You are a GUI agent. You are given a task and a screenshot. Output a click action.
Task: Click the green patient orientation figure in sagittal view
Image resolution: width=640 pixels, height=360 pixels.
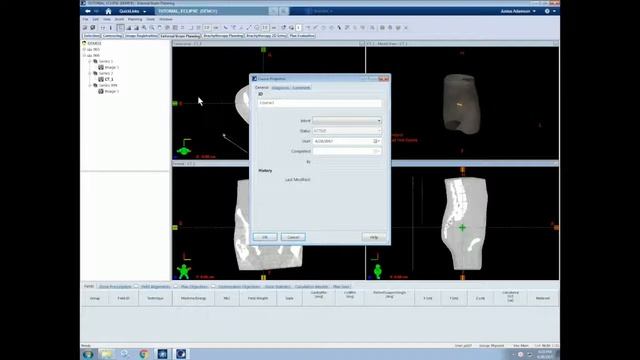(378, 271)
